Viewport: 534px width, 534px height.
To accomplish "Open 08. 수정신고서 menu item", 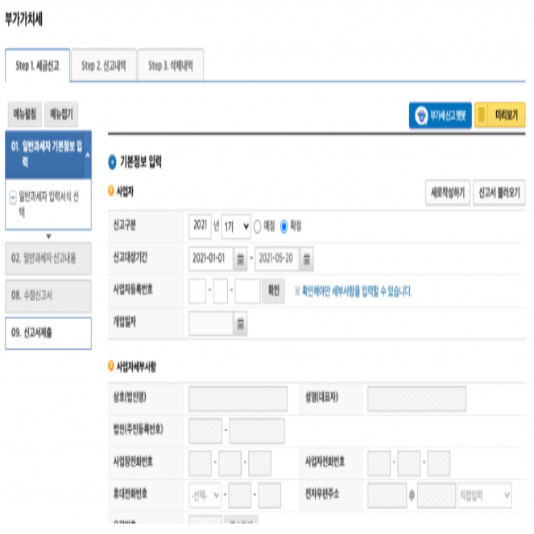I will 48,296.
